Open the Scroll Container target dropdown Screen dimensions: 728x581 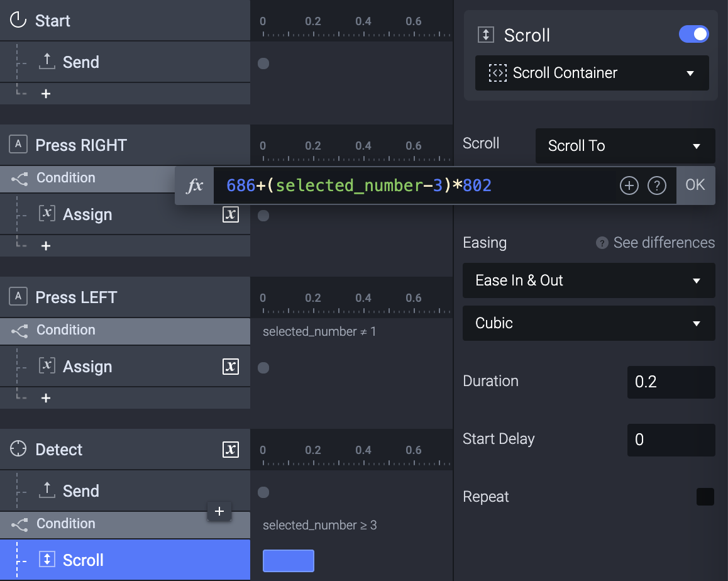click(592, 73)
